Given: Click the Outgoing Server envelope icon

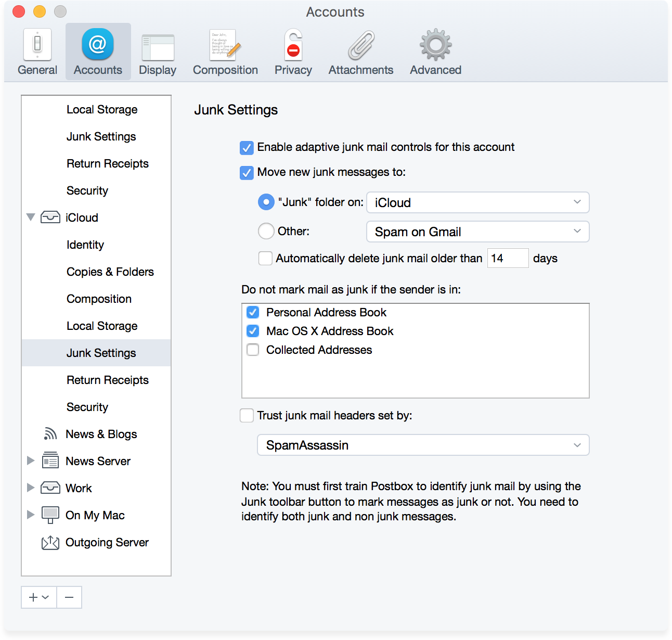Looking at the screenshot, I should pyautogui.click(x=50, y=543).
